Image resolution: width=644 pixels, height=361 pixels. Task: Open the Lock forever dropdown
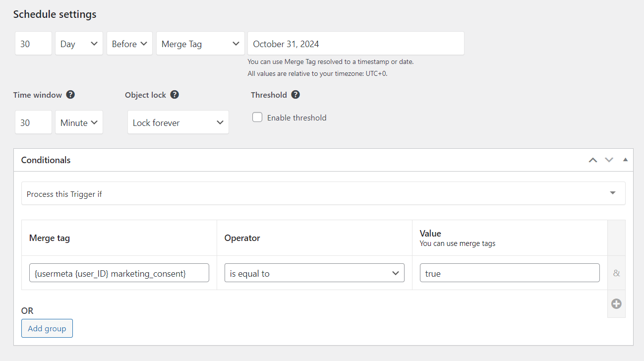point(178,122)
